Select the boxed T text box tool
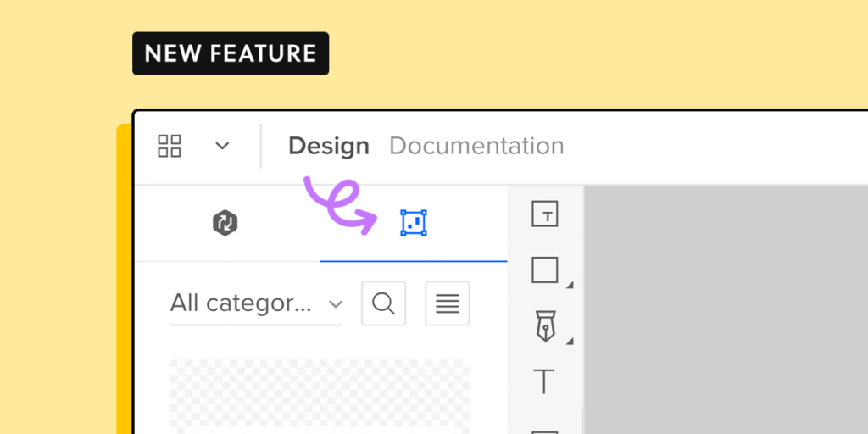Image resolution: width=868 pixels, height=434 pixels. pos(545,214)
